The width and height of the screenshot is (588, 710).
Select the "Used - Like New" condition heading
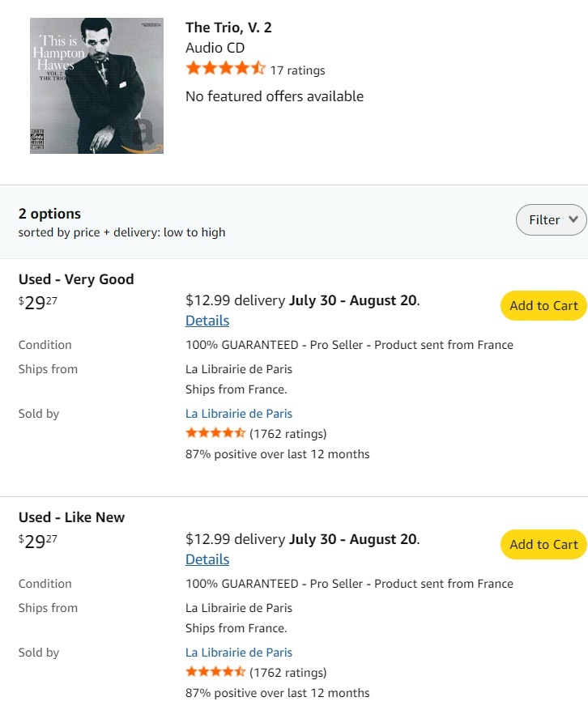pyautogui.click(x=71, y=517)
